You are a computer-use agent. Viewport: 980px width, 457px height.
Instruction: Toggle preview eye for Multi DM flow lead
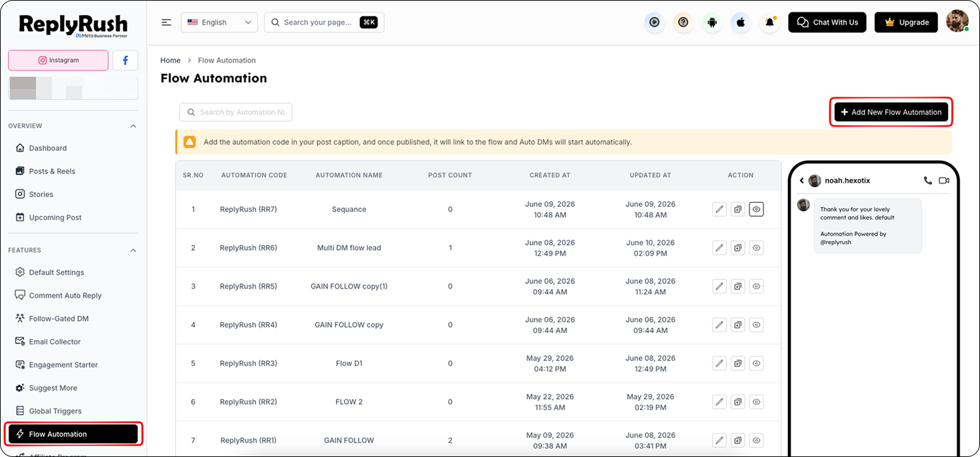point(757,247)
